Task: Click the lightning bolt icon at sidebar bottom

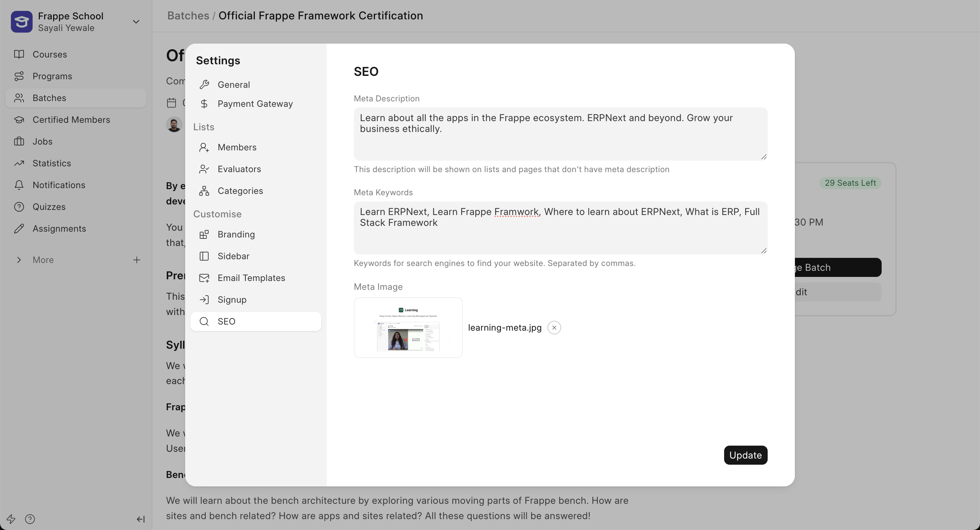Action: pyautogui.click(x=11, y=519)
